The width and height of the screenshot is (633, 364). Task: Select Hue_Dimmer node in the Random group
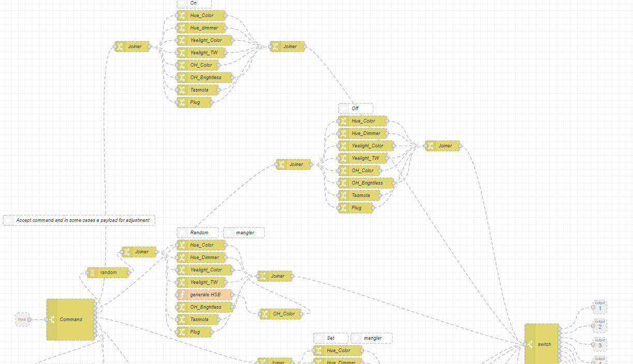click(201, 257)
